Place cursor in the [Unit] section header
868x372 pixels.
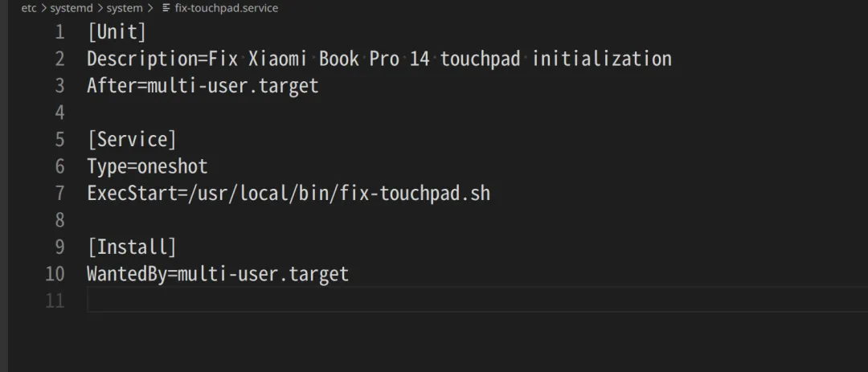pyautogui.click(x=117, y=33)
